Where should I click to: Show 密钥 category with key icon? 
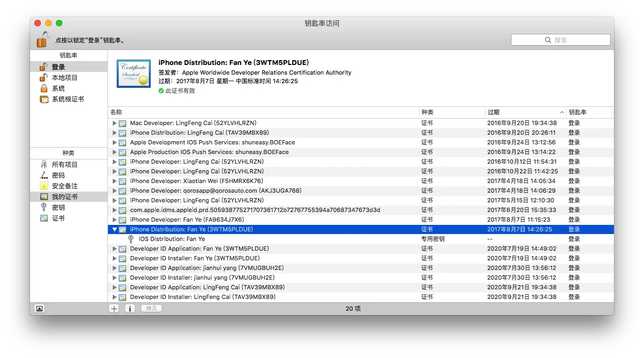69,207
